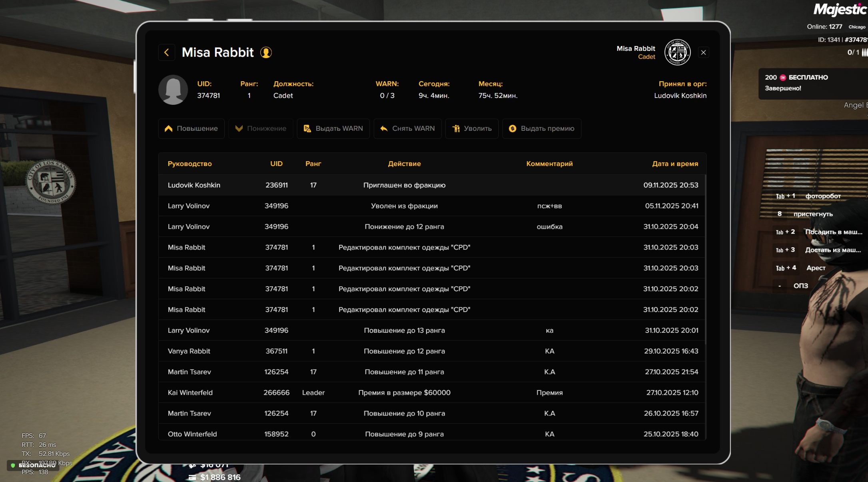This screenshot has width=868, height=482.
Task: Click the timestamp 31.10.2025 20:04
Action: coord(671,227)
